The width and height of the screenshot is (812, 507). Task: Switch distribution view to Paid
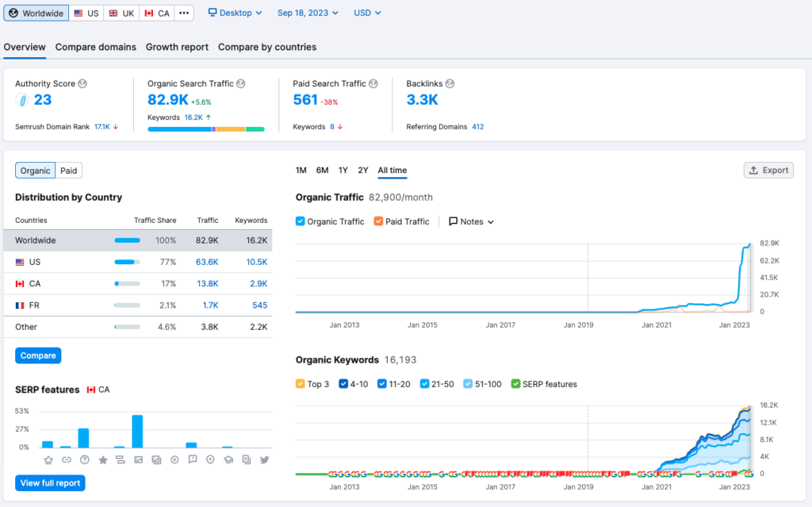pyautogui.click(x=68, y=171)
